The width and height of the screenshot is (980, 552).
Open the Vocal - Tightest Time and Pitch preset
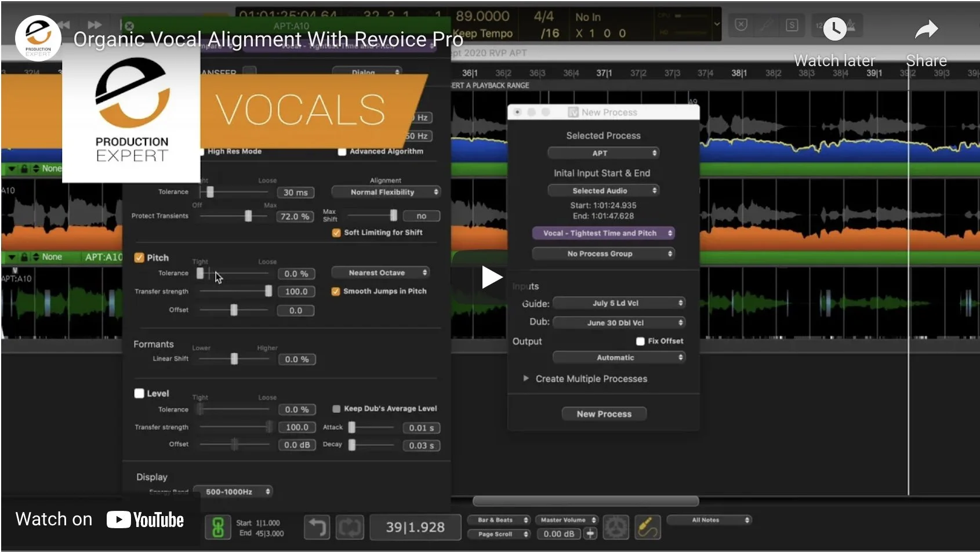point(603,233)
